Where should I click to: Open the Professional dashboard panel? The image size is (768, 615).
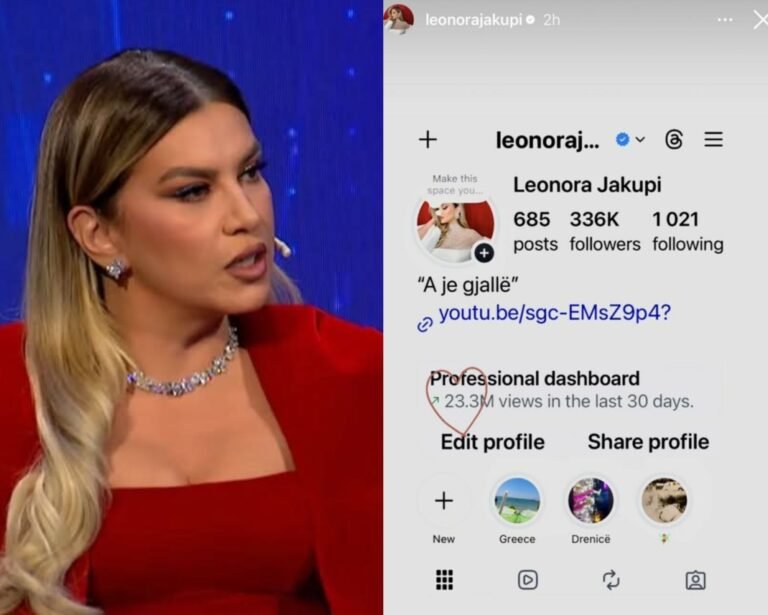(568, 390)
